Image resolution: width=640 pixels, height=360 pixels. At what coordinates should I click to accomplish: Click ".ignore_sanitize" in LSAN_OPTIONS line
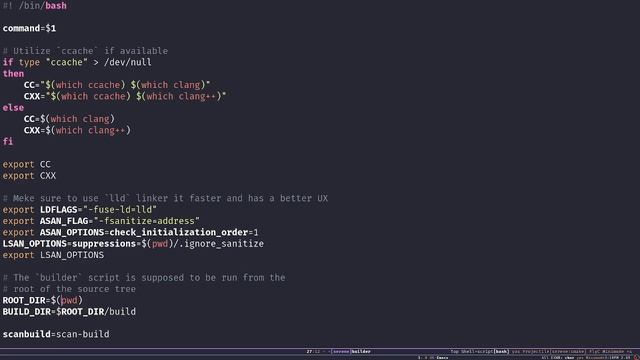click(x=221, y=244)
